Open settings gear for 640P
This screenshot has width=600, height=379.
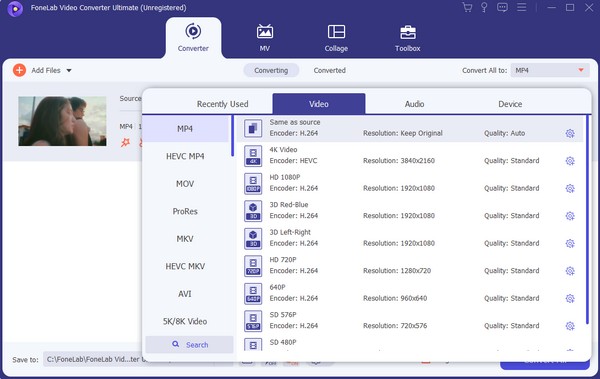(570, 299)
